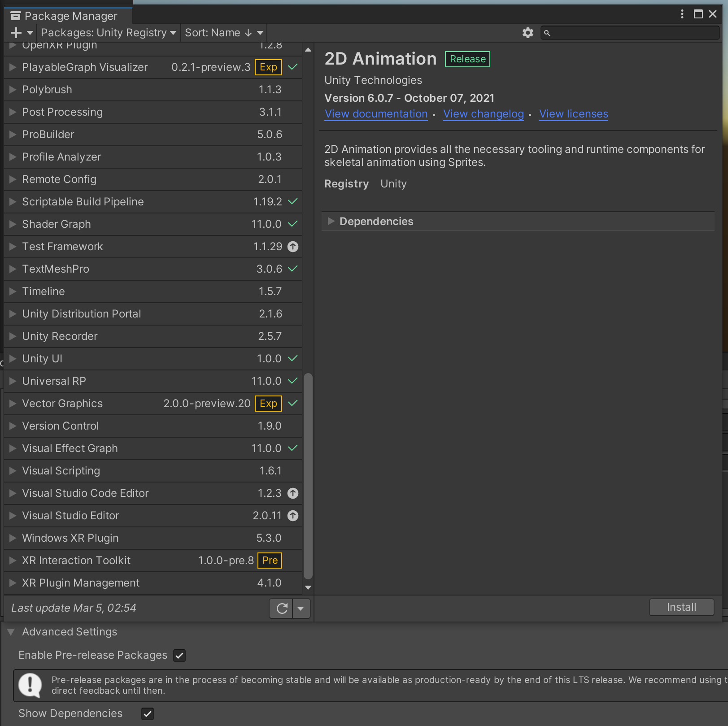Open the refresh options dropdown arrow
The height and width of the screenshot is (726, 728).
(x=301, y=609)
